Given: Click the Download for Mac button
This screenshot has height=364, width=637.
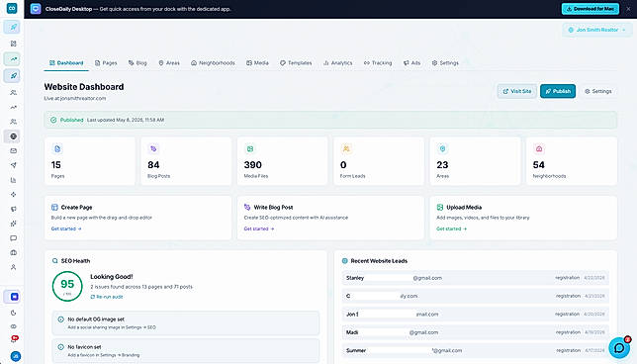Looking at the screenshot, I should pyautogui.click(x=591, y=9).
